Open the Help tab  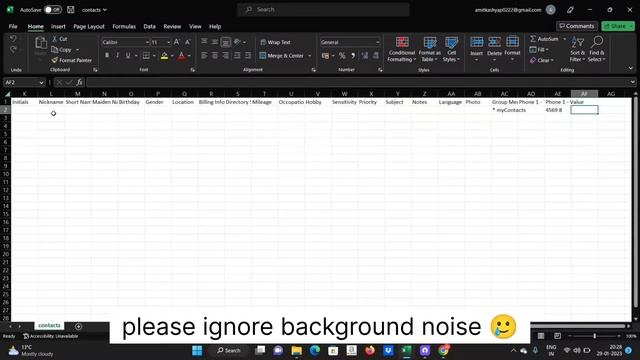pyautogui.click(x=215, y=27)
